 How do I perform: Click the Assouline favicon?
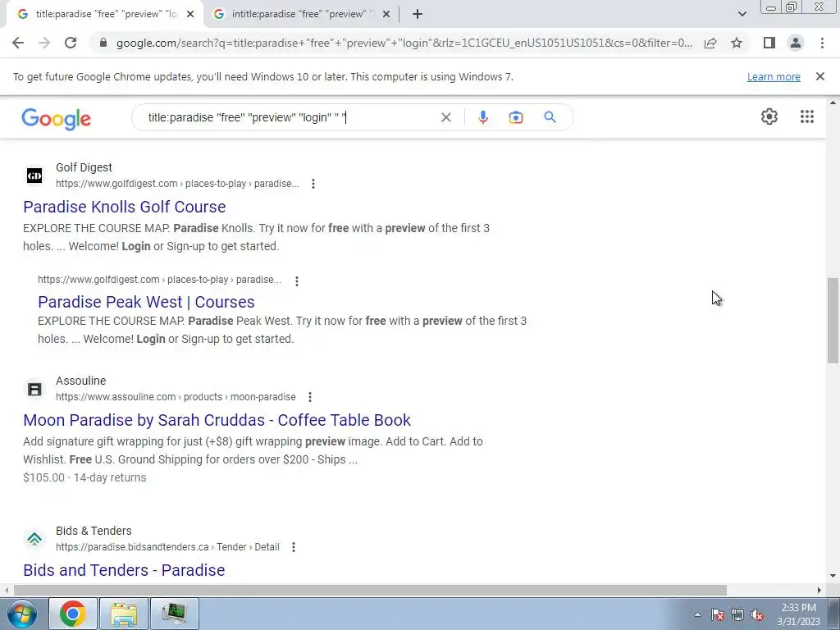(34, 389)
